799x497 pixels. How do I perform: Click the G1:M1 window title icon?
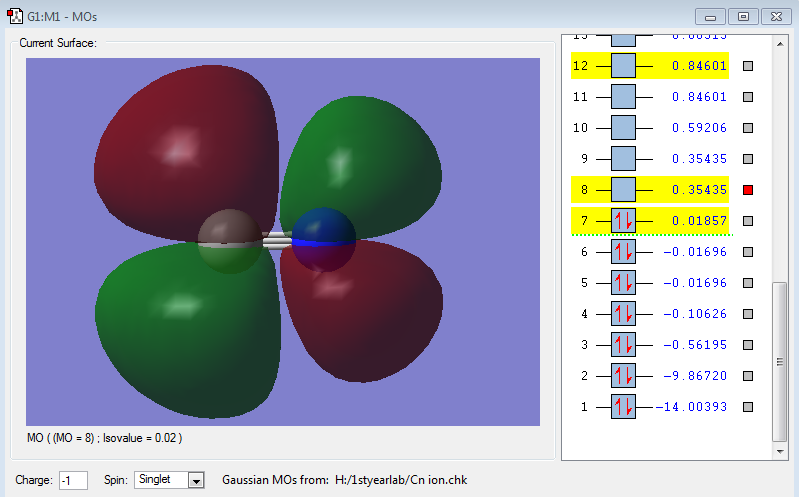click(x=15, y=16)
